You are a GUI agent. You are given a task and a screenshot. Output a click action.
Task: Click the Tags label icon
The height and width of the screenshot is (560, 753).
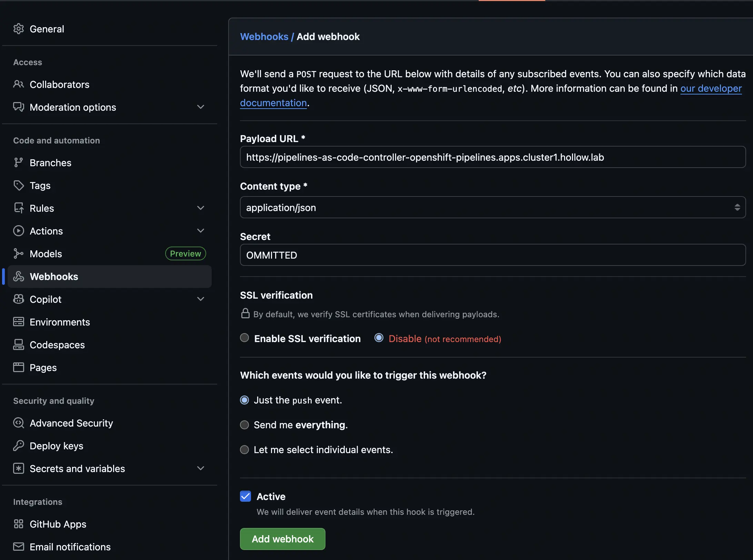point(19,186)
